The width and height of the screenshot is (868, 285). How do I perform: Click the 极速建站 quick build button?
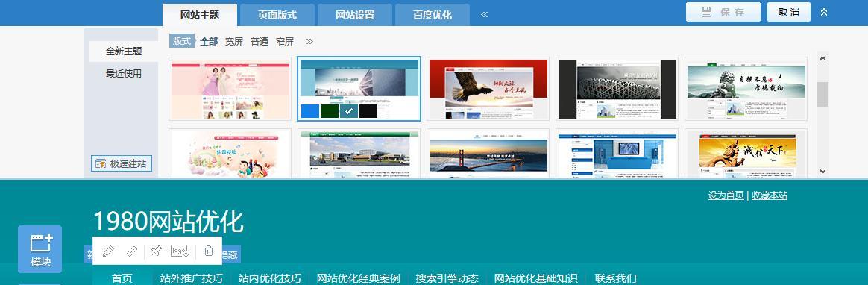[122, 164]
